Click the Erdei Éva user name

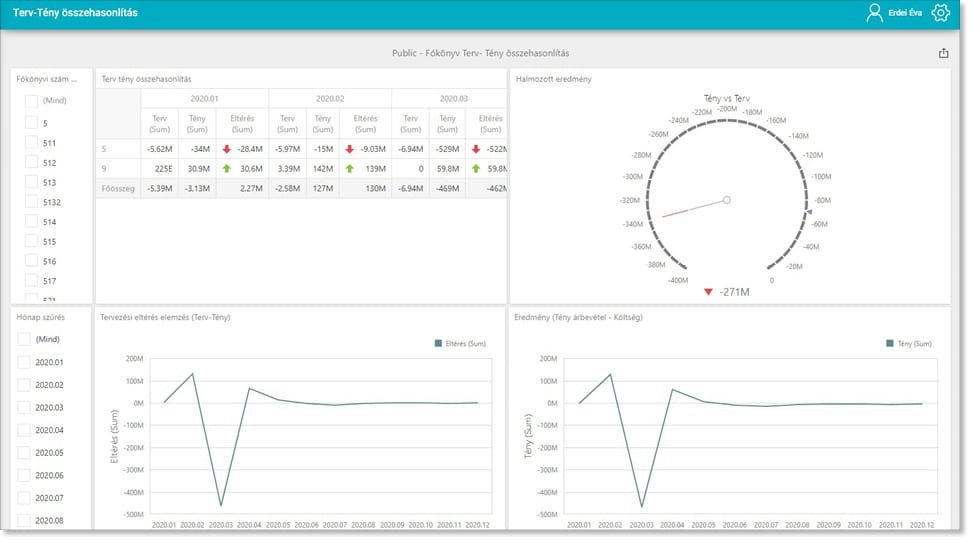(x=904, y=12)
